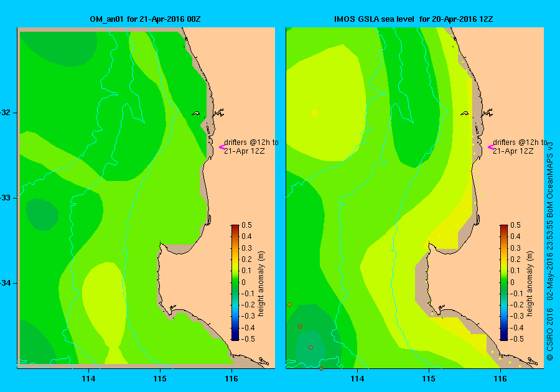
Task: Click the small island outline on the left map
Action: 196,113
